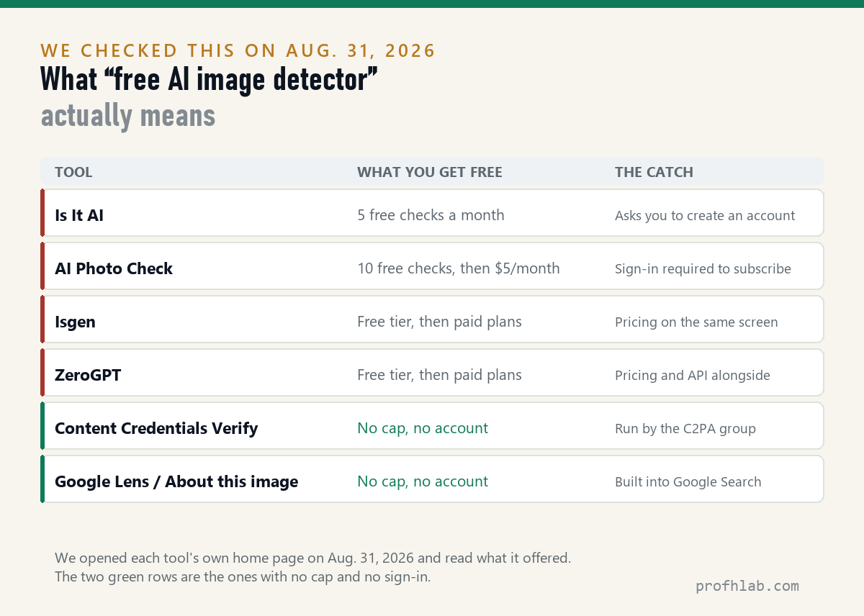Image resolution: width=864 pixels, height=616 pixels.
Task: Click the "Is It AI" tool name
Action: click(79, 215)
